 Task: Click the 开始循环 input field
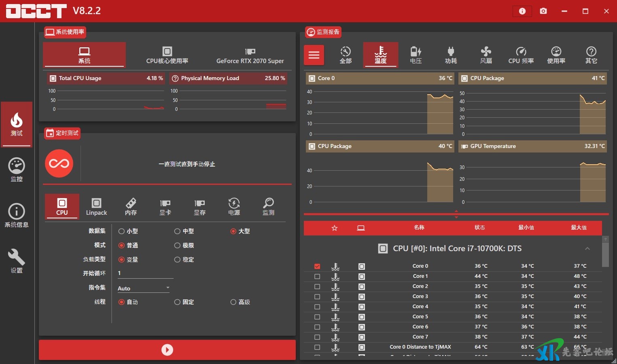(x=145, y=273)
